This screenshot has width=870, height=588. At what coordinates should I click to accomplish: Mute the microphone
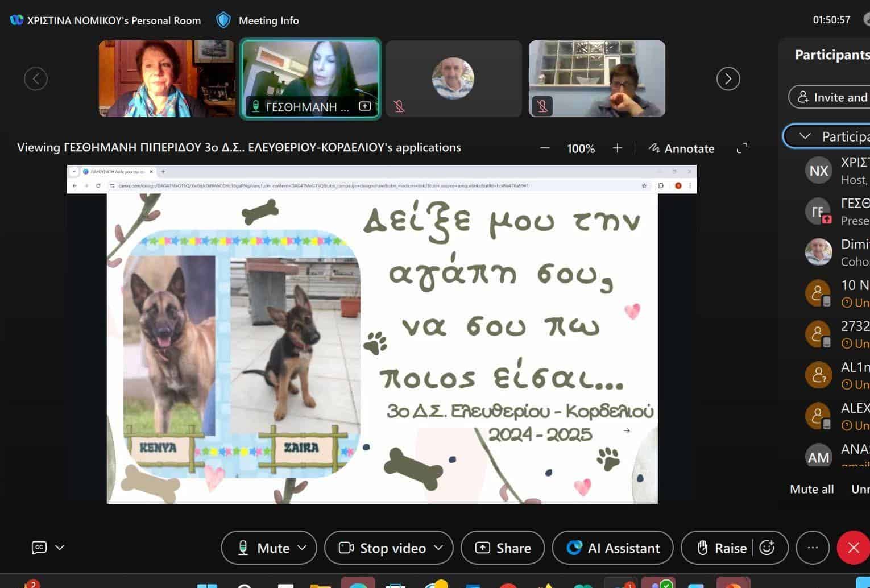click(x=264, y=548)
